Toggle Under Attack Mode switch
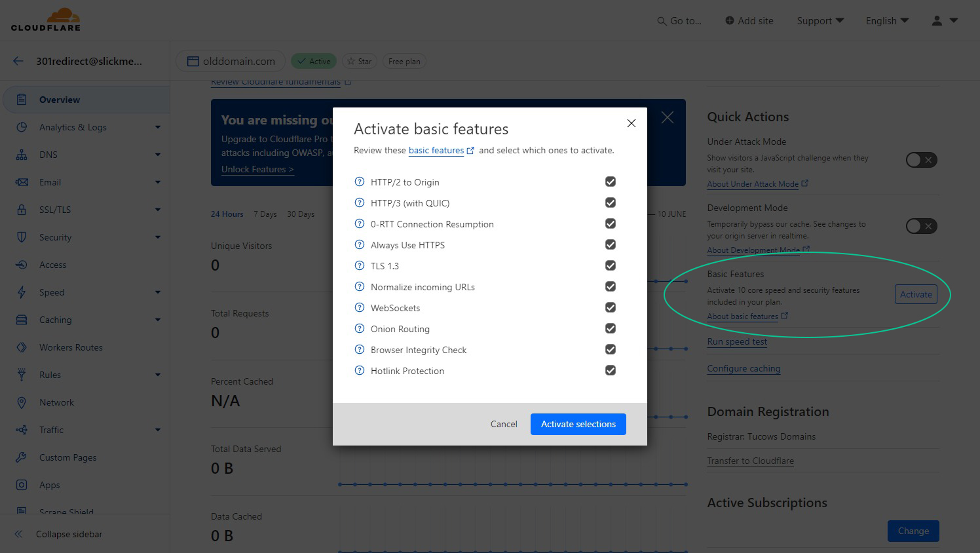This screenshot has height=553, width=980. (x=921, y=160)
